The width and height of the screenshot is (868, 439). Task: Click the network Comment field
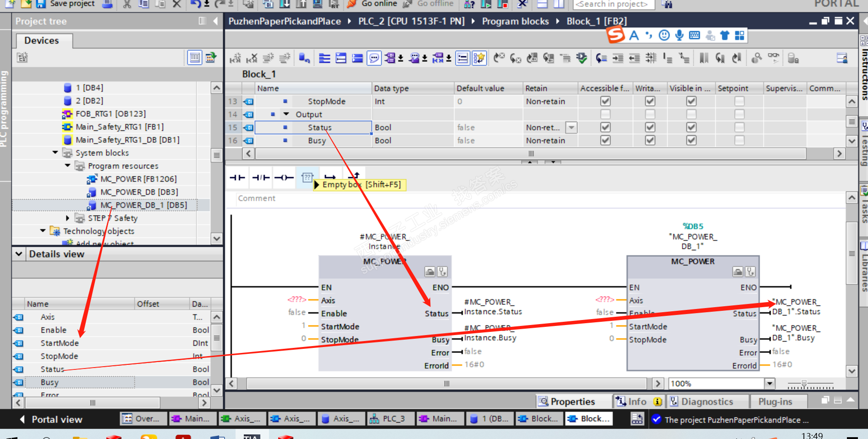point(539,198)
